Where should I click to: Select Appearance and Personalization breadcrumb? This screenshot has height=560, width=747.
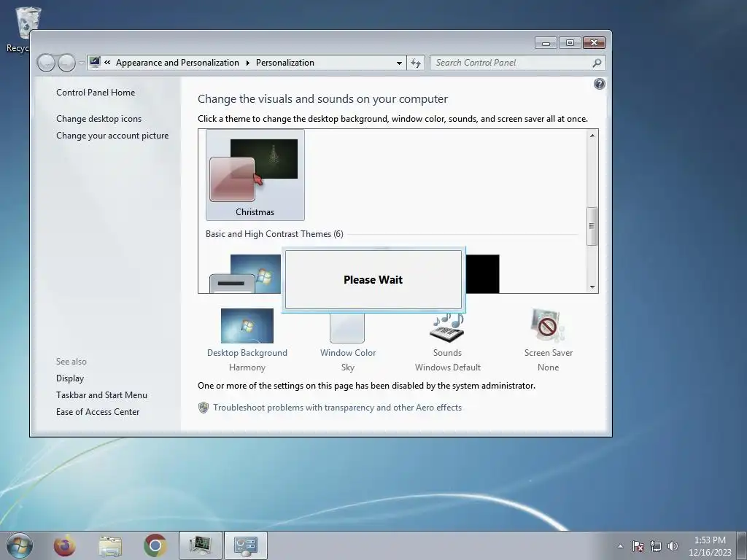177,63
